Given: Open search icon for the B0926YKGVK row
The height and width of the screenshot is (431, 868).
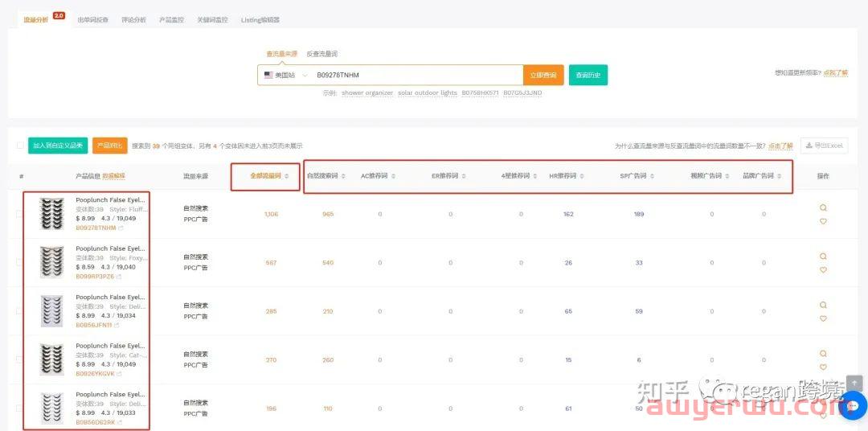Looking at the screenshot, I should tap(823, 354).
